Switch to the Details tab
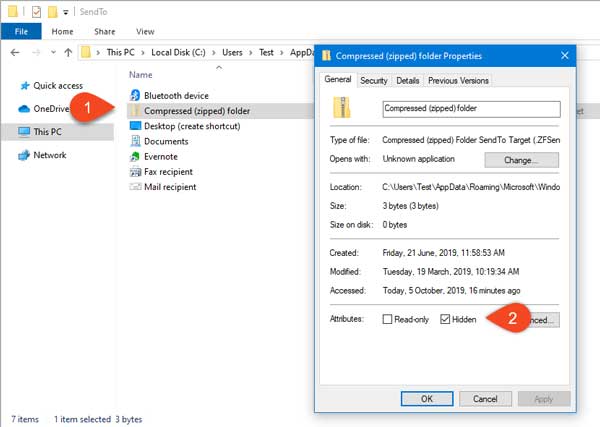 408,81
